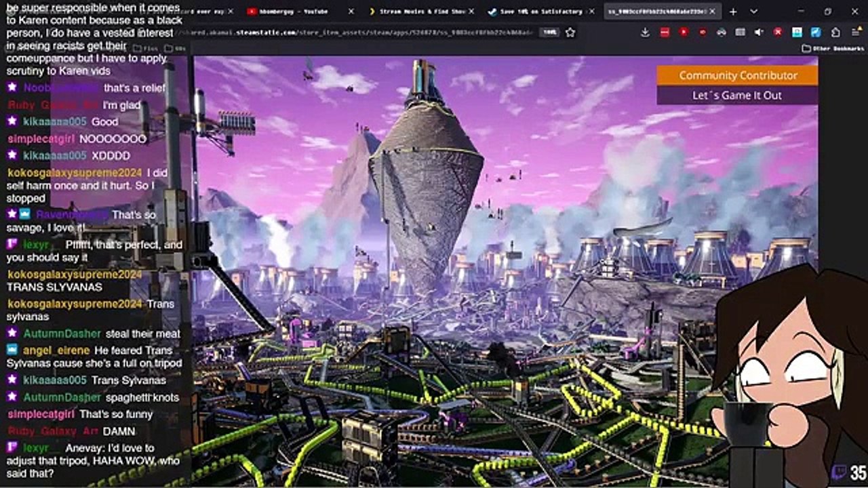Open the Save 10% on Satisfactory tab

point(541,12)
